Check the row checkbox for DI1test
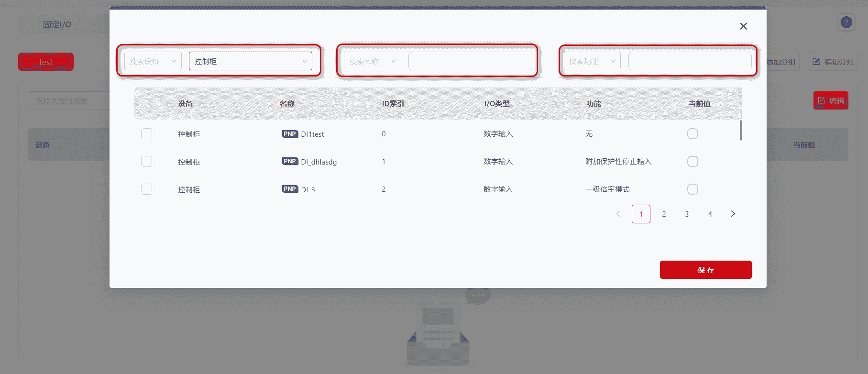Screen dimensions: 868x374 point(146,134)
